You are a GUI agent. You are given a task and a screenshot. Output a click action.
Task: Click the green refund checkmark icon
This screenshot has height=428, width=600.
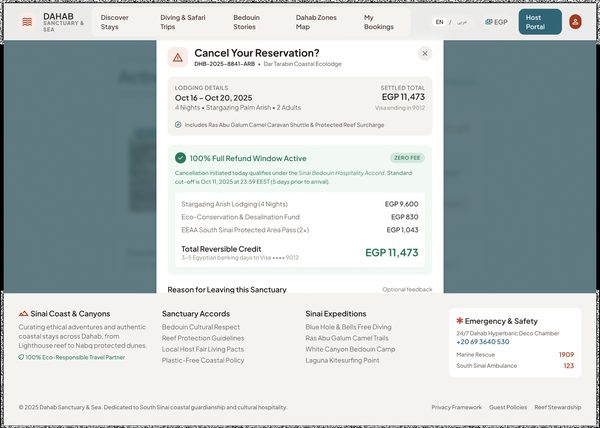coord(180,158)
